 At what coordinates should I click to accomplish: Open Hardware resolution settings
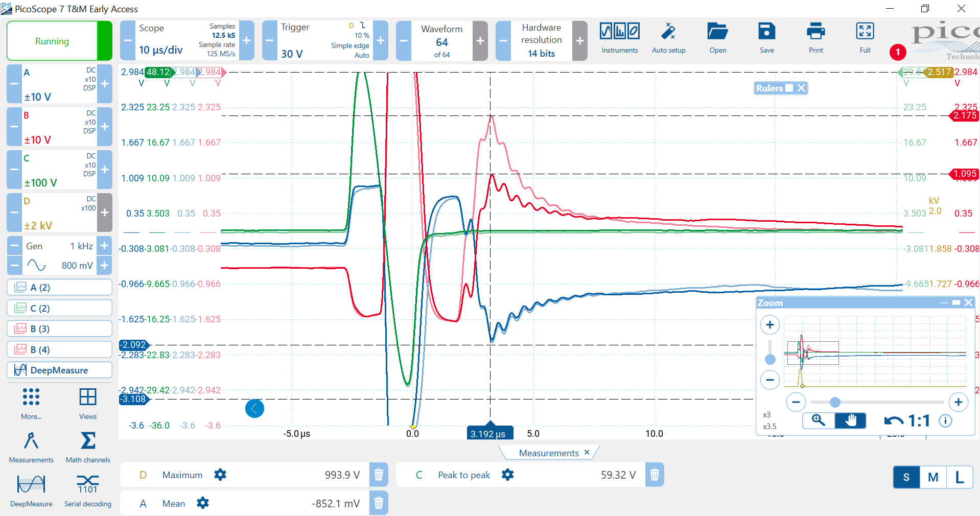tap(542, 40)
